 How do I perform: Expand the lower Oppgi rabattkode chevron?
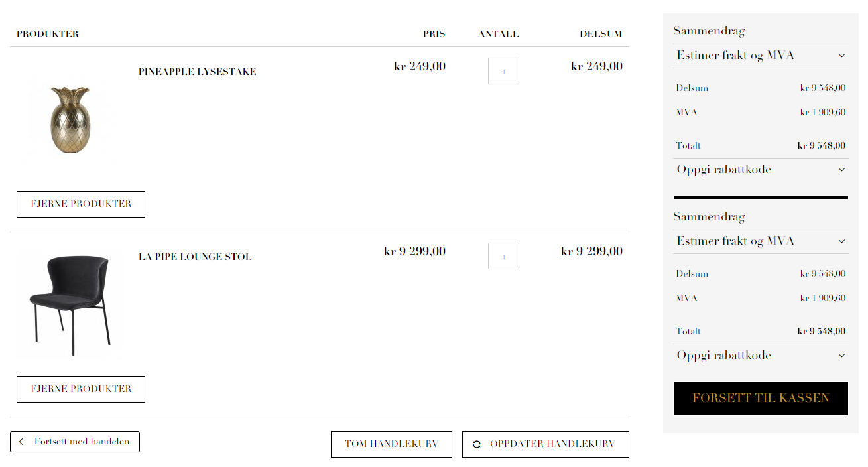coord(841,356)
